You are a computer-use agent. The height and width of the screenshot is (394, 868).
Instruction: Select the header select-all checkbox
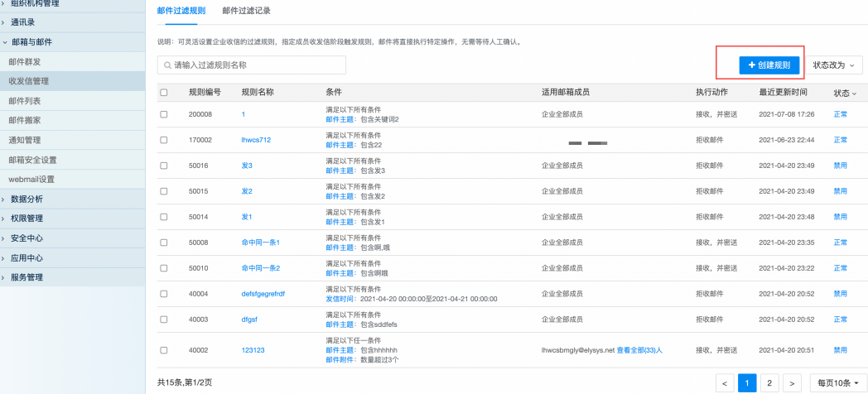(x=164, y=93)
